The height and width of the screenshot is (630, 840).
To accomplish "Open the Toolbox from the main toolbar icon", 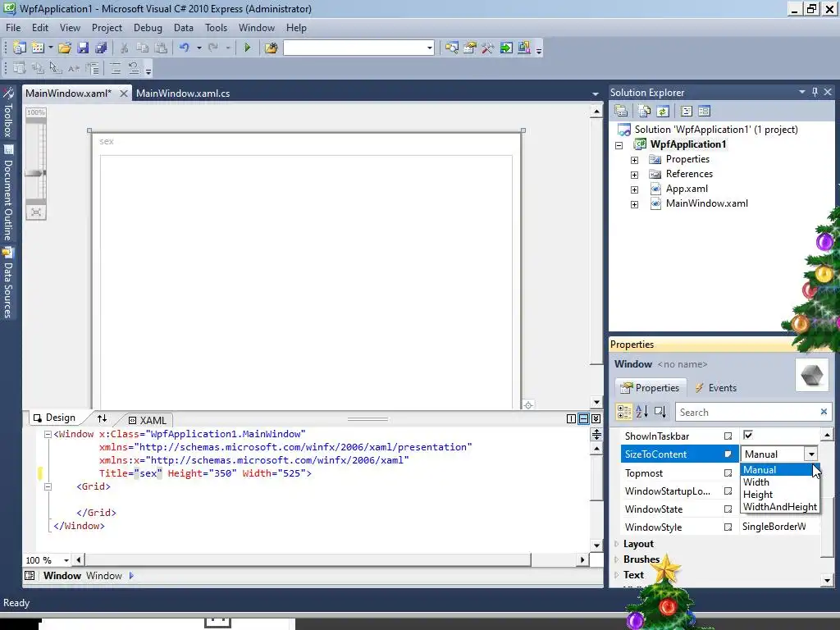I will (x=487, y=48).
